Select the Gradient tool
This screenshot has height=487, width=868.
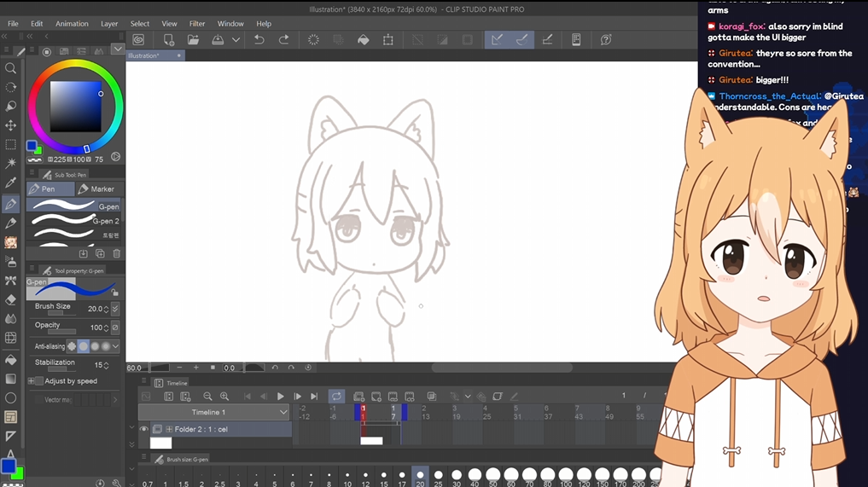pos(10,379)
